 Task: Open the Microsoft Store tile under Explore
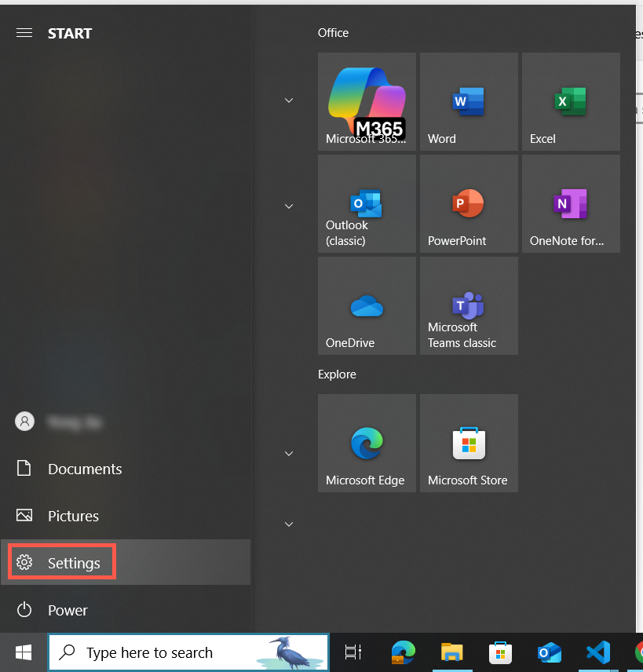469,443
